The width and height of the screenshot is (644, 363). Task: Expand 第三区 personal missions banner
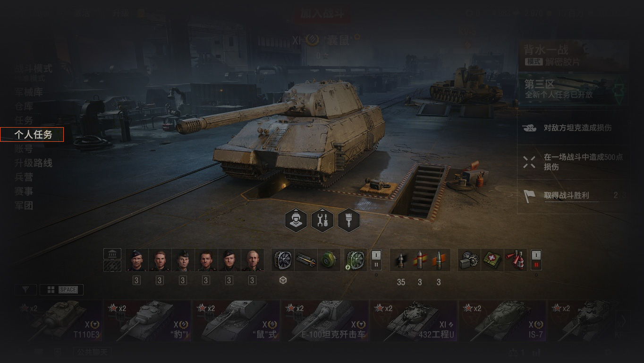point(573,89)
